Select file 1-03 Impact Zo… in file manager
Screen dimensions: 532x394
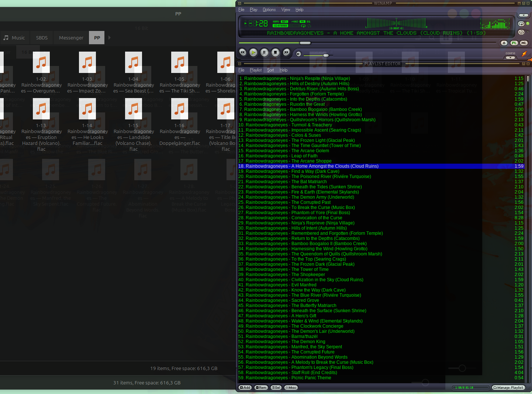coord(87,73)
